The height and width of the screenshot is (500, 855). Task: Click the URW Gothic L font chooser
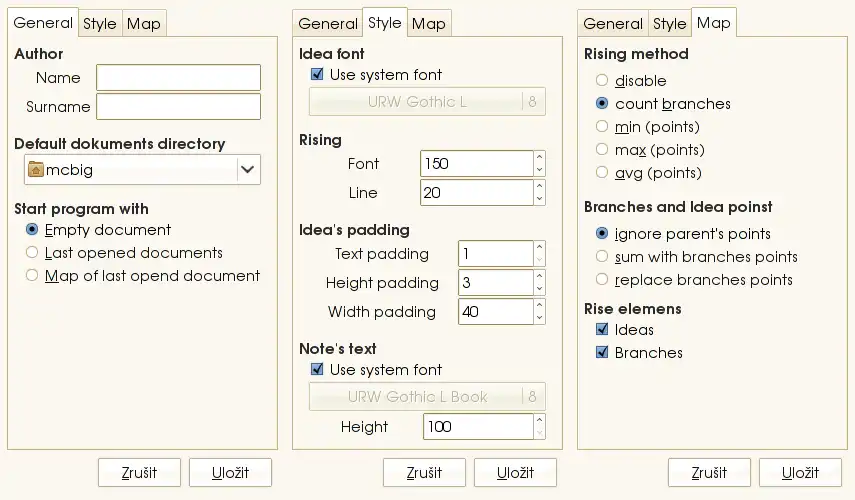coord(416,102)
